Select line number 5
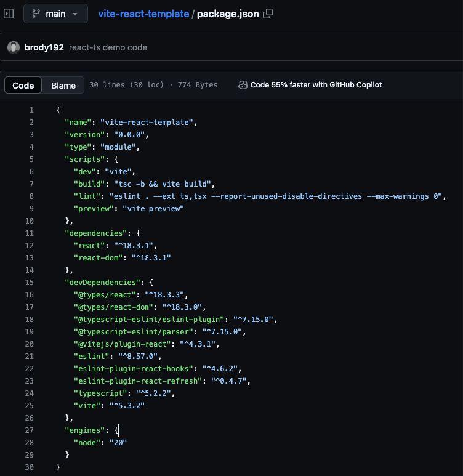463x476 pixels. click(31, 159)
